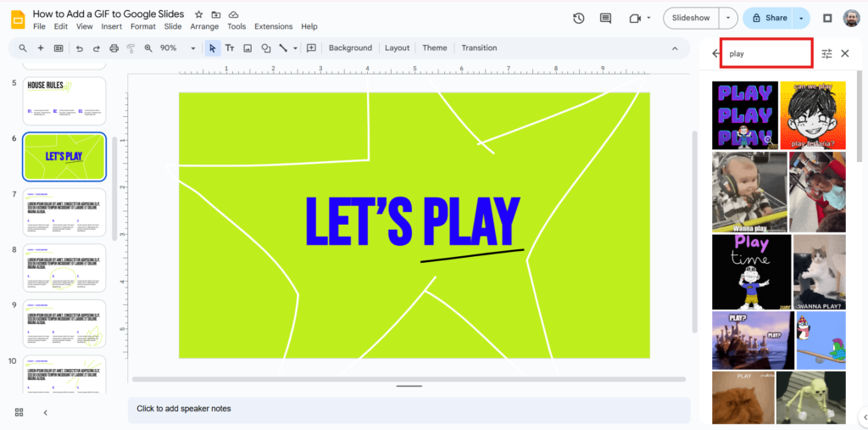The image size is (868, 430).
Task: Open the Slideshow dropdown arrow
Action: pos(728,18)
